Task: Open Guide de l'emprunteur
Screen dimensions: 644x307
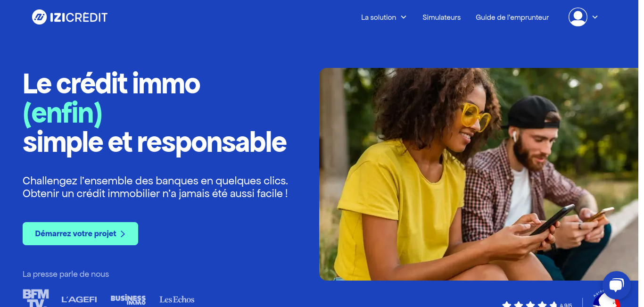Action: [512, 17]
